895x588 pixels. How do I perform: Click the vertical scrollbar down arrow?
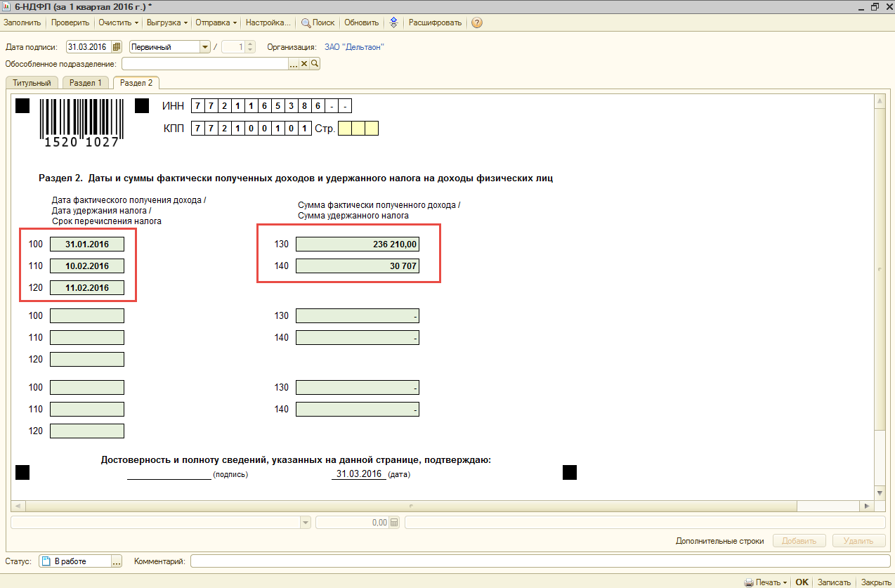(879, 493)
